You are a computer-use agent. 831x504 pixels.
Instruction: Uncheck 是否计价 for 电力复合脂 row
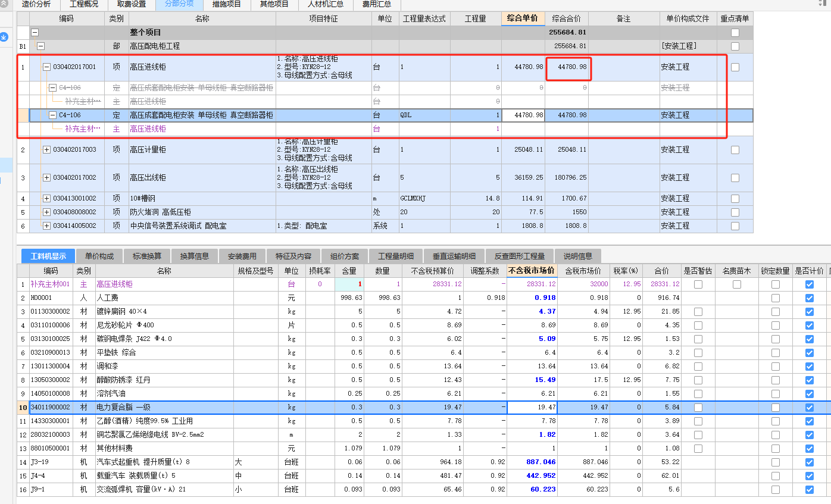point(810,408)
